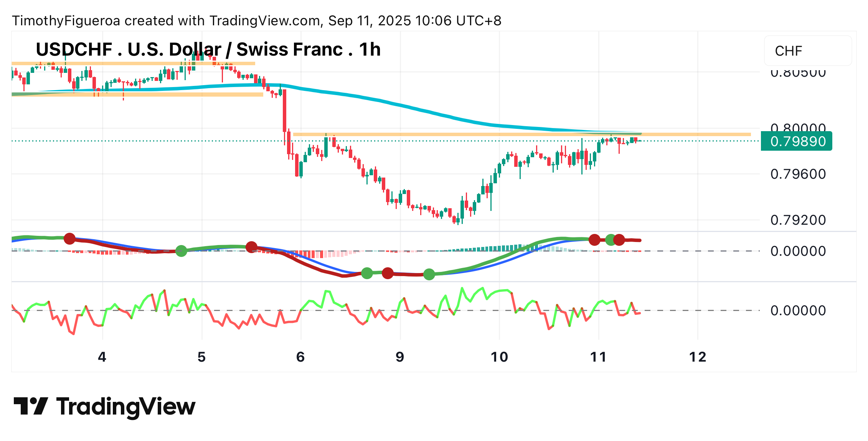Click the date label 4 on time axis
868x441 pixels.
click(102, 357)
